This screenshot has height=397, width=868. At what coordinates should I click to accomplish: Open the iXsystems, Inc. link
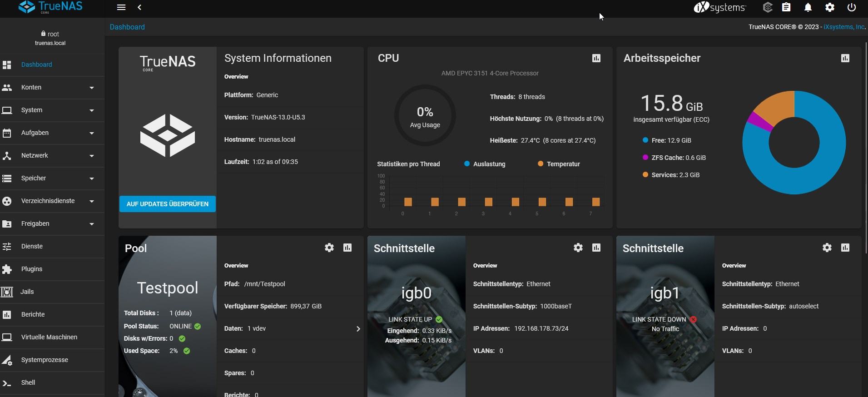(844, 27)
